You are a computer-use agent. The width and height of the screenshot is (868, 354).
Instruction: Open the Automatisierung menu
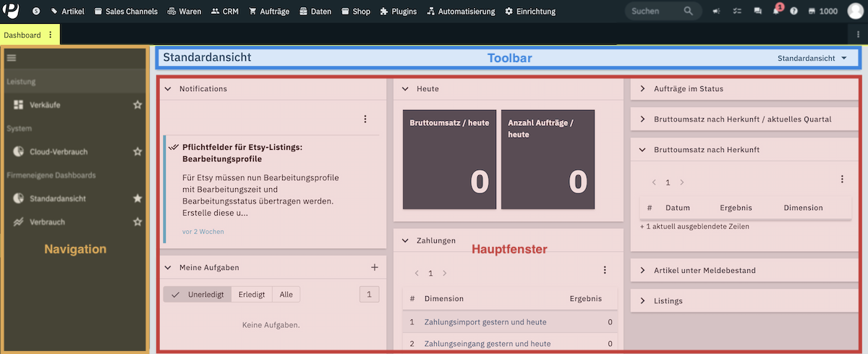click(461, 12)
